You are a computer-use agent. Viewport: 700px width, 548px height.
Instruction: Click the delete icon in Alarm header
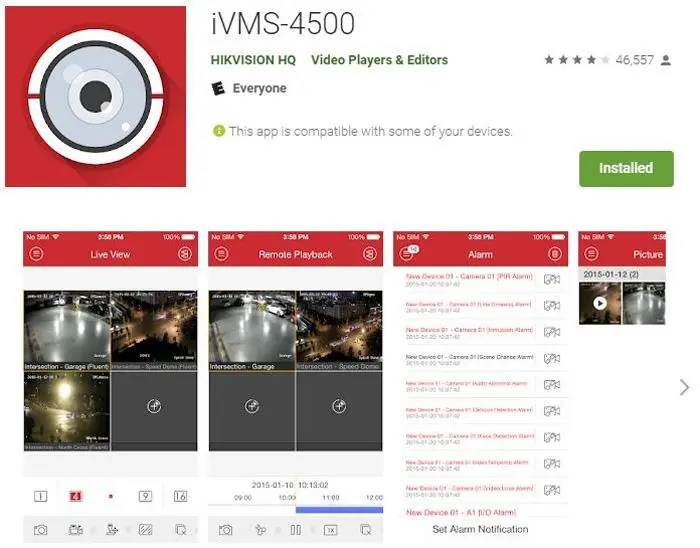(554, 254)
